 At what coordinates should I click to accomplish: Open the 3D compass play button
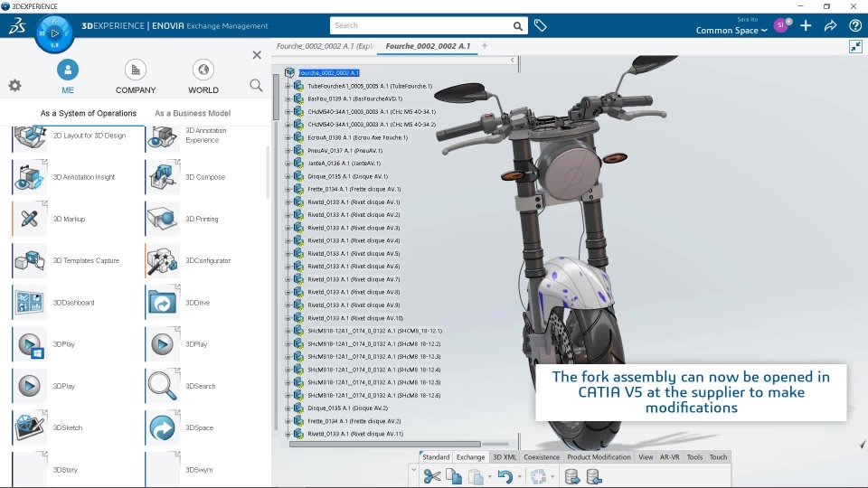(x=54, y=33)
